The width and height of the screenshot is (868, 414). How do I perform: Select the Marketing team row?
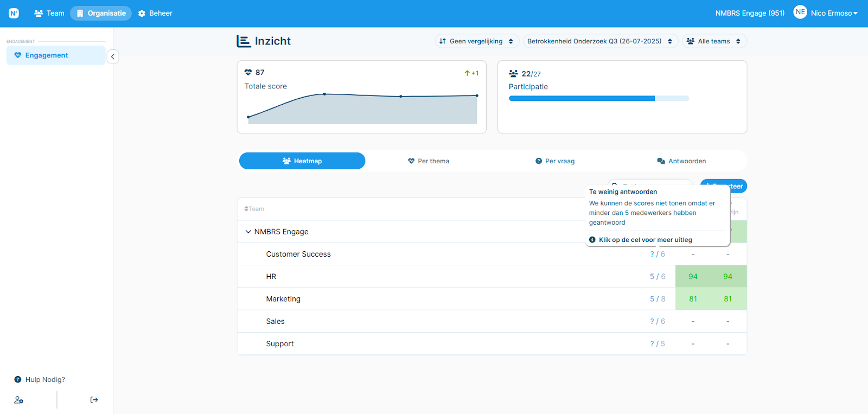coord(492,299)
